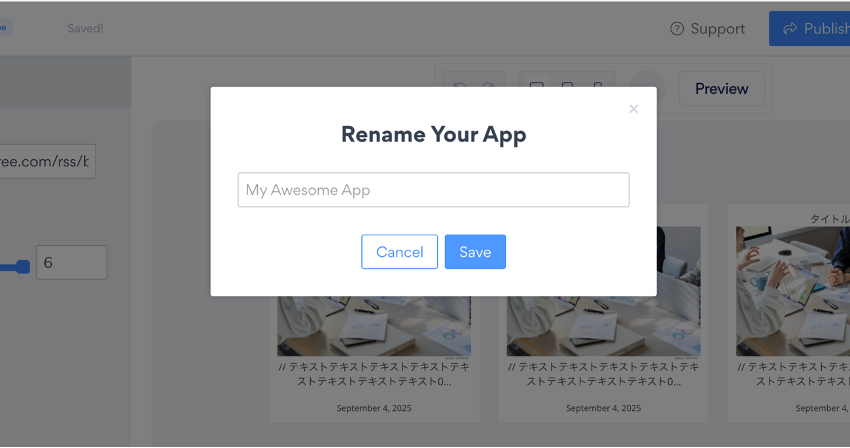Click the blue slider handle
This screenshot has height=448, width=850.
coord(23,266)
